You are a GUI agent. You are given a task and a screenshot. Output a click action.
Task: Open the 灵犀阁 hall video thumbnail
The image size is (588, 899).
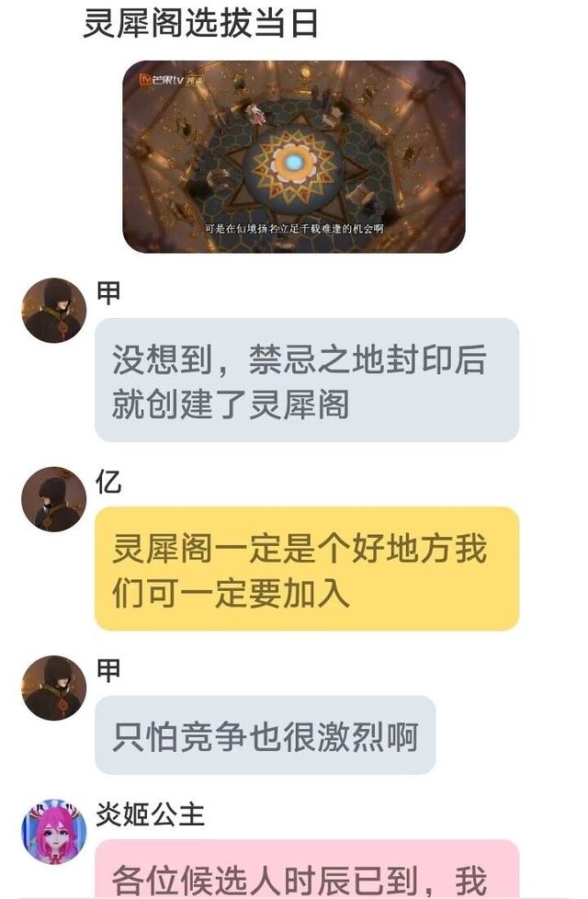pyautogui.click(x=294, y=156)
